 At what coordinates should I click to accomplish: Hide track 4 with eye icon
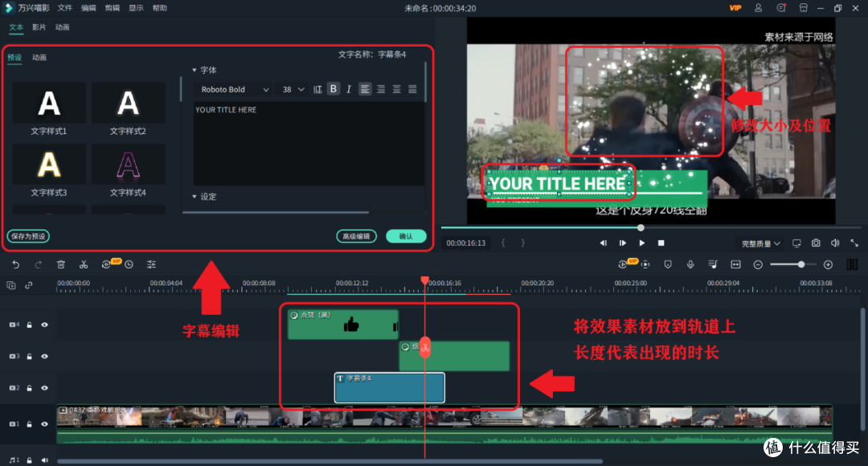(x=44, y=325)
